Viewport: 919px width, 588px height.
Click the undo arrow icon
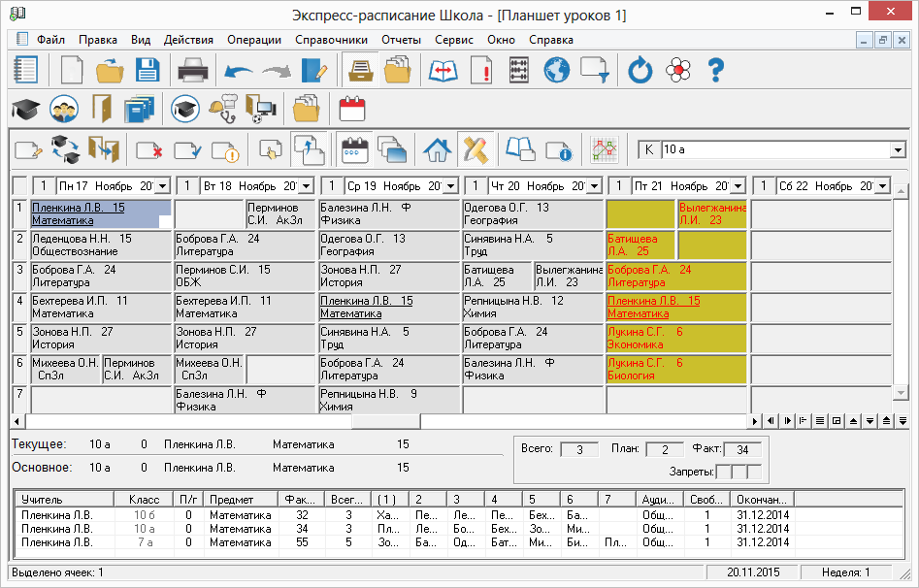pyautogui.click(x=238, y=71)
